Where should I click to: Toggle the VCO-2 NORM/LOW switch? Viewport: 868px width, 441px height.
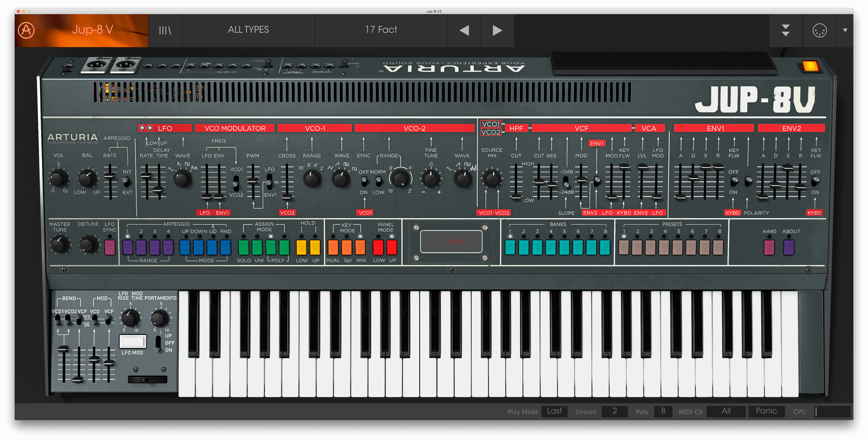point(378,181)
